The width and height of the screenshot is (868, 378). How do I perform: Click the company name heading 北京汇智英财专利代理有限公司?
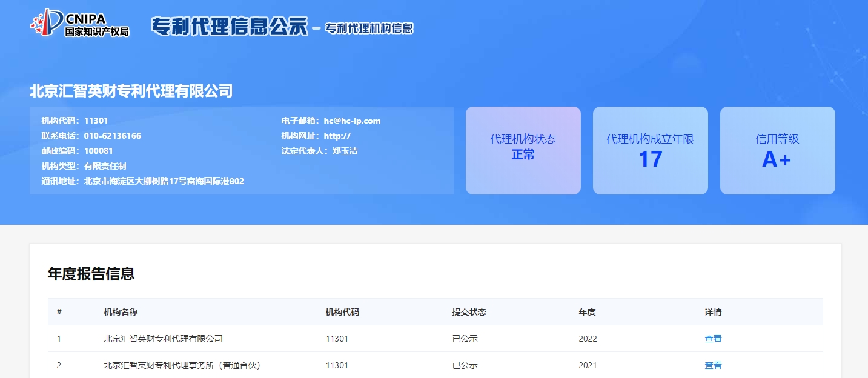131,91
